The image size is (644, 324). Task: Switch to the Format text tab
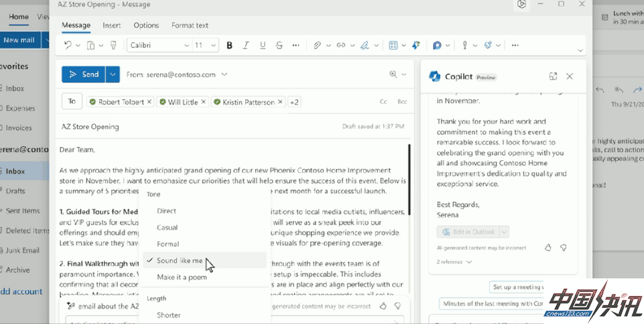click(x=190, y=25)
